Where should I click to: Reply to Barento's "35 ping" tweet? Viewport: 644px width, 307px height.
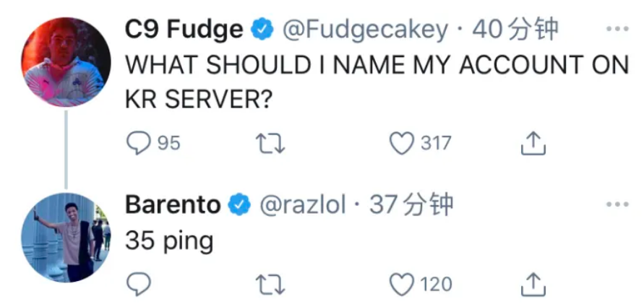pos(137,284)
